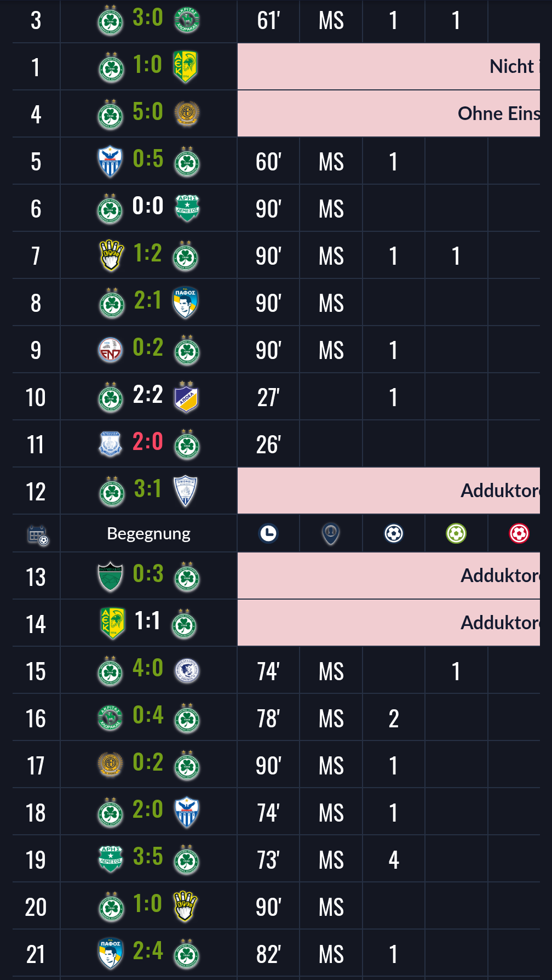Click the green football assists header icon

click(456, 533)
